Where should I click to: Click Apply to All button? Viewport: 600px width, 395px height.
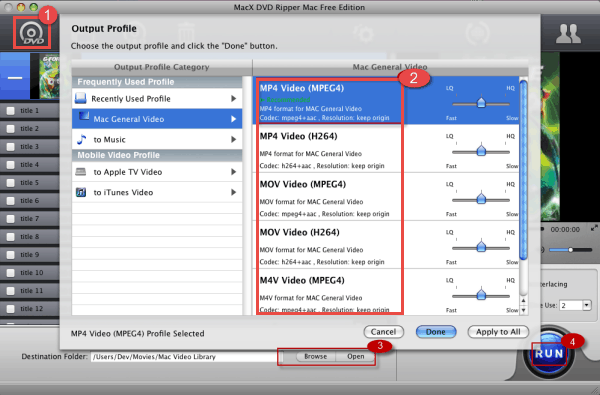498,332
